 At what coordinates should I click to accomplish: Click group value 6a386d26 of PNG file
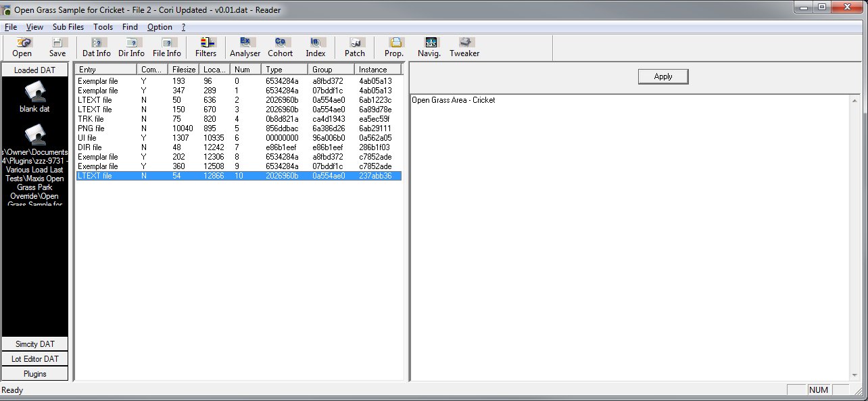(x=329, y=128)
